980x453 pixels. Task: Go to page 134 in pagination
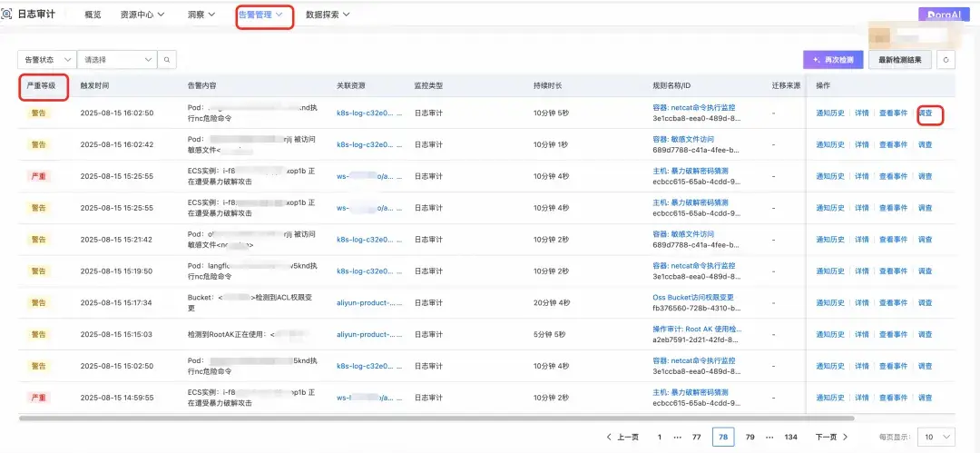tap(790, 437)
